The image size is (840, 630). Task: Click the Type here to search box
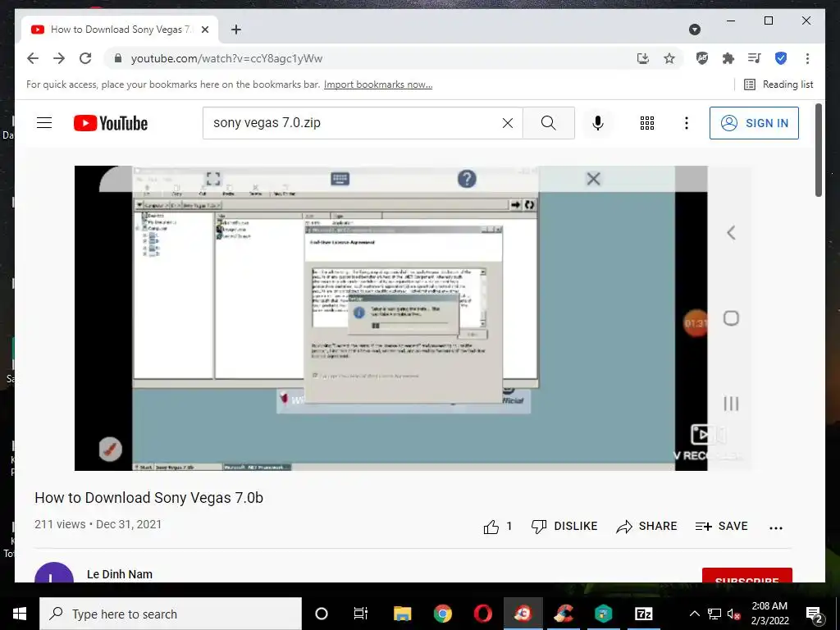(171, 614)
